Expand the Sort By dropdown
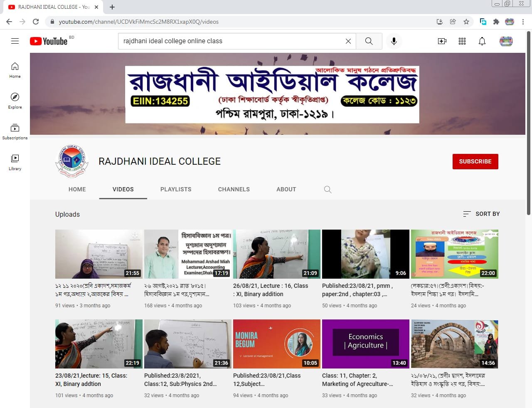Screen dimensions: 532x408 pos(481,214)
